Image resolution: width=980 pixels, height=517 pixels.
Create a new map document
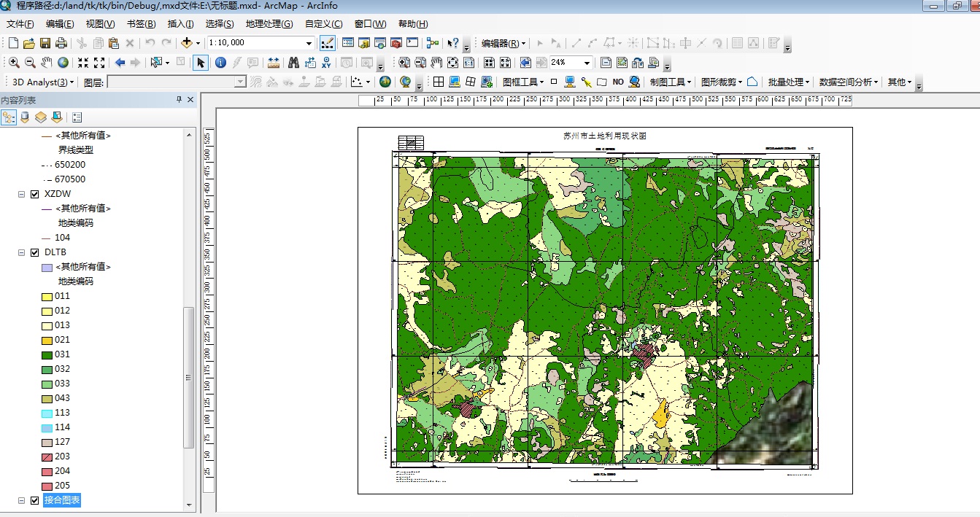pyautogui.click(x=12, y=43)
